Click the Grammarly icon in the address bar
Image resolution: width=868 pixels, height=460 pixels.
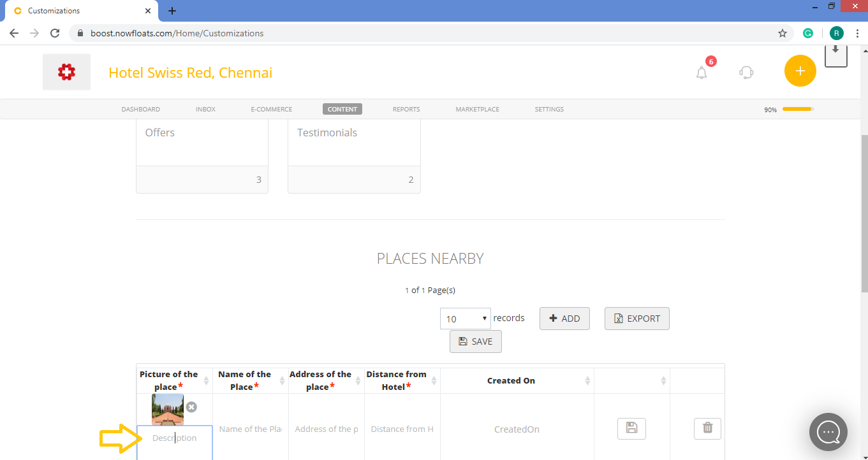808,32
